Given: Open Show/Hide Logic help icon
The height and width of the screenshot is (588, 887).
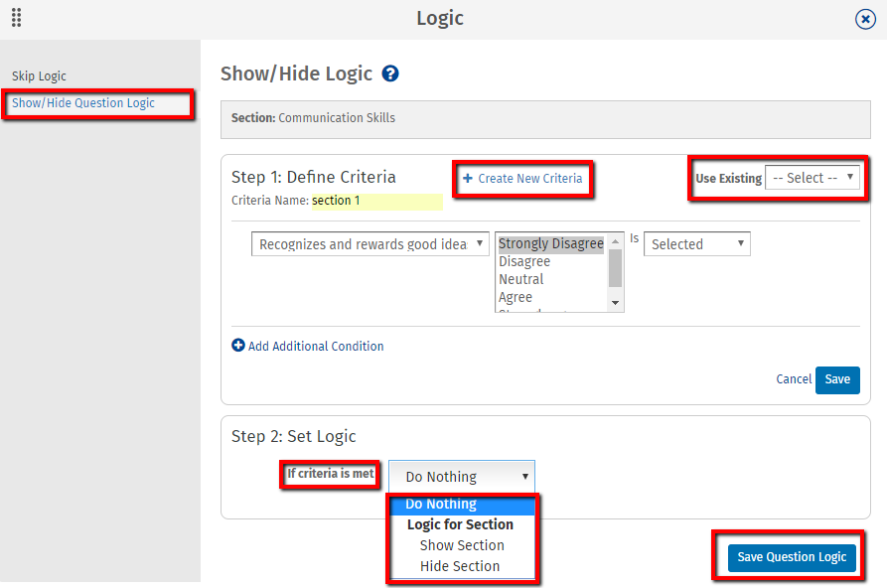Looking at the screenshot, I should pos(390,73).
